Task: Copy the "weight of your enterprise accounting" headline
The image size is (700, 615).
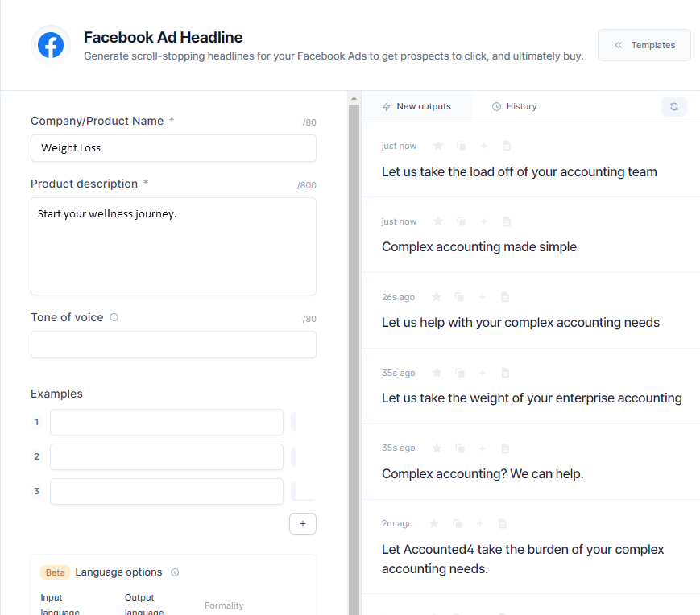Action: click(461, 373)
